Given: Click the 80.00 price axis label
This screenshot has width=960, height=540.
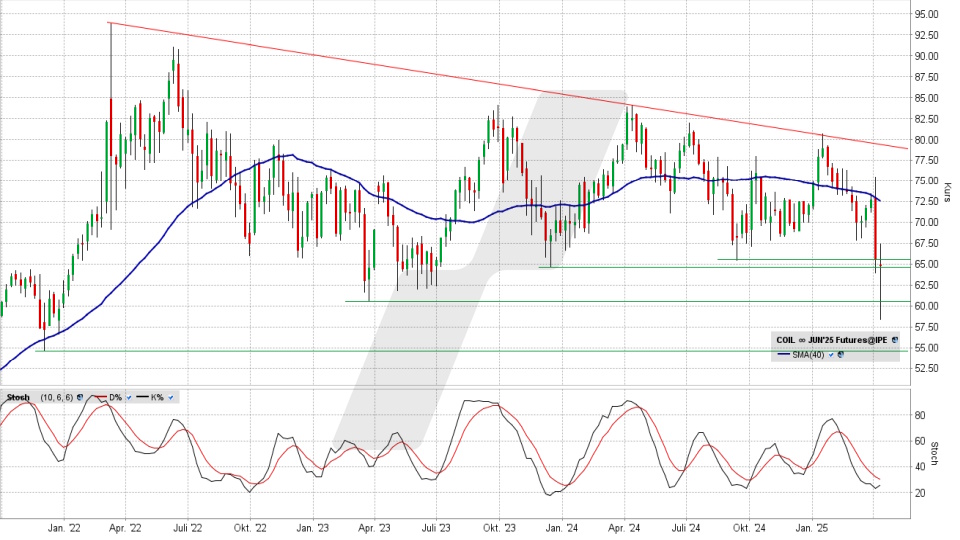Looking at the screenshot, I should point(926,140).
